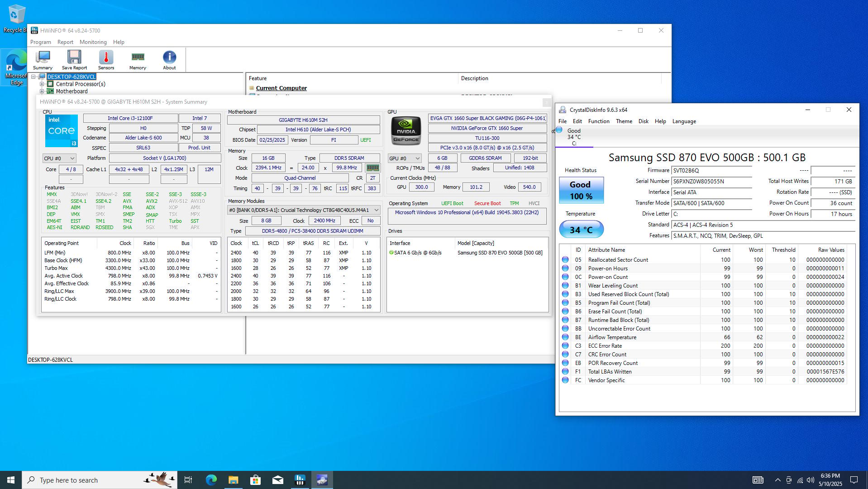The width and height of the screenshot is (868, 489).
Task: Open the Disk menu in CrystalDiskInfo
Action: [x=644, y=121]
